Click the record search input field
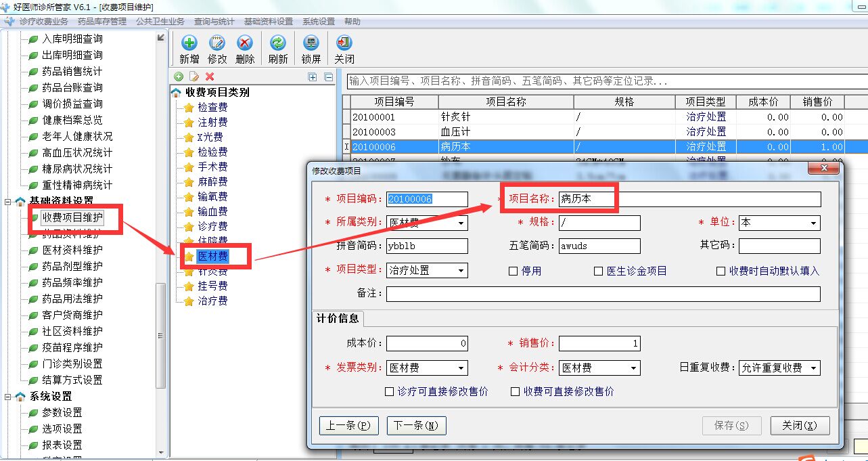Viewport: 868px width, 461px height. (x=607, y=81)
